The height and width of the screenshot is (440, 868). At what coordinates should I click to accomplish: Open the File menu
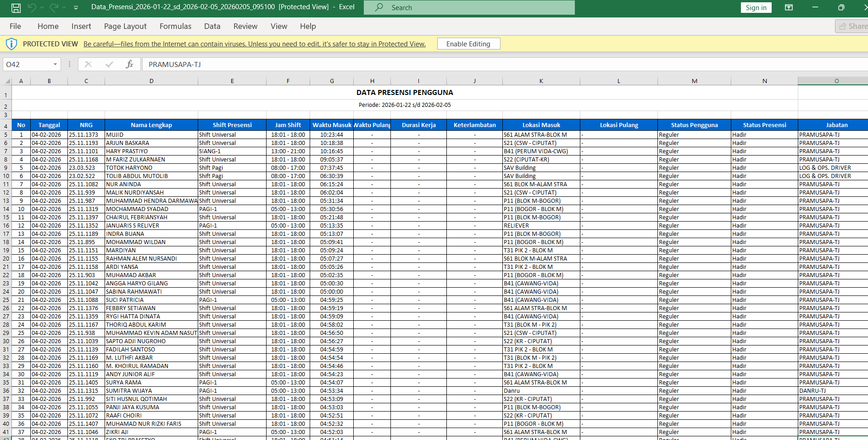15,26
